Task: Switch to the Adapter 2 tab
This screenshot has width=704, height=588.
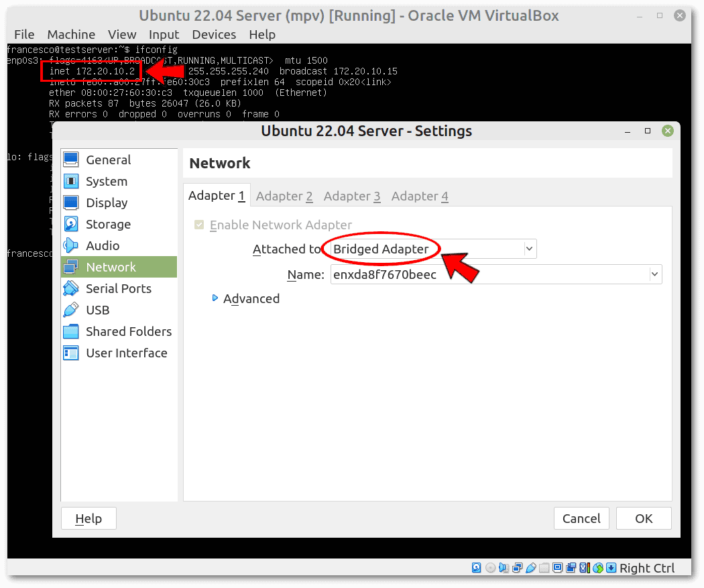Action: (x=284, y=196)
